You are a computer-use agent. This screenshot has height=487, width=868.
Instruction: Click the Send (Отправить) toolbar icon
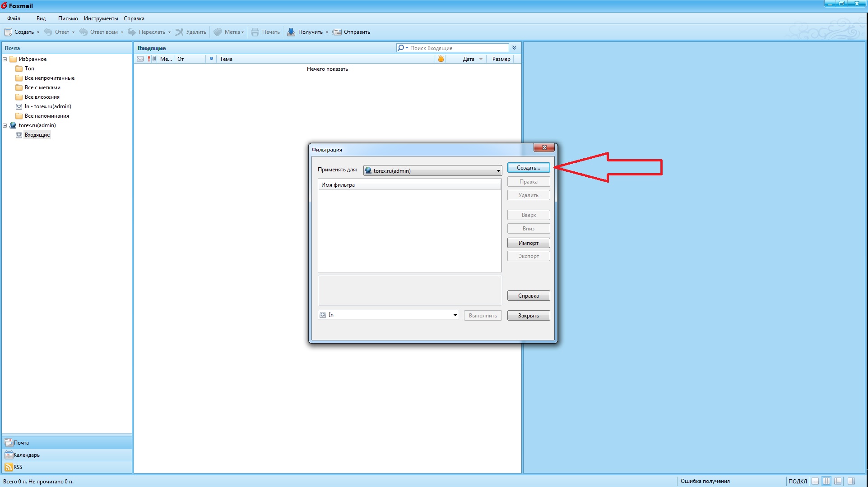point(337,32)
